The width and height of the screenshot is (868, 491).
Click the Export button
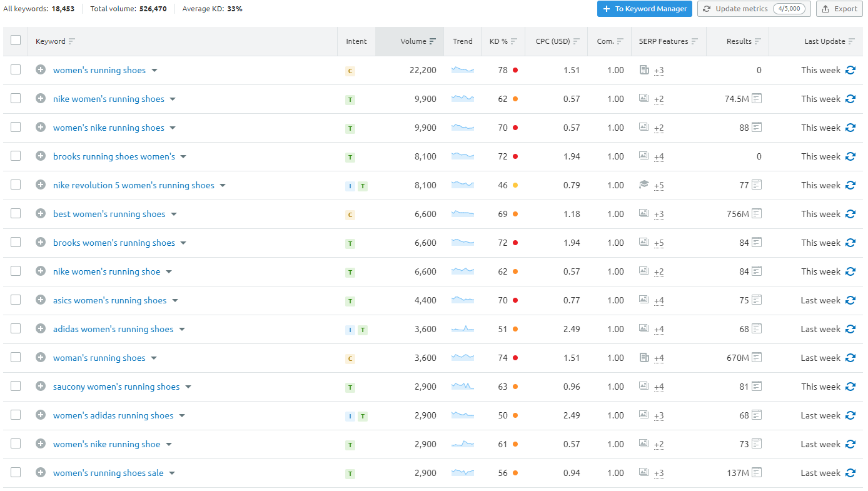point(839,9)
